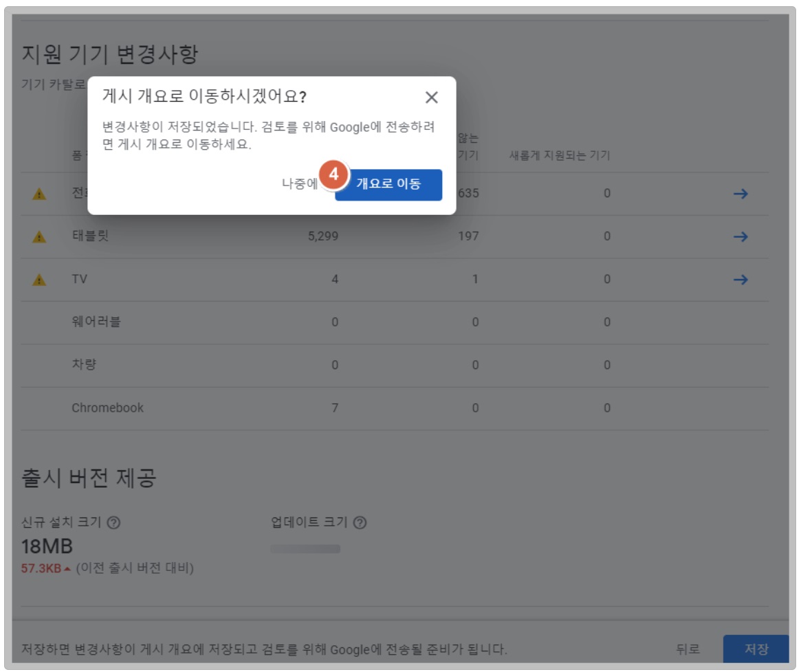The image size is (803, 672).
Task: Click the 저장 button
Action: pyautogui.click(x=756, y=649)
